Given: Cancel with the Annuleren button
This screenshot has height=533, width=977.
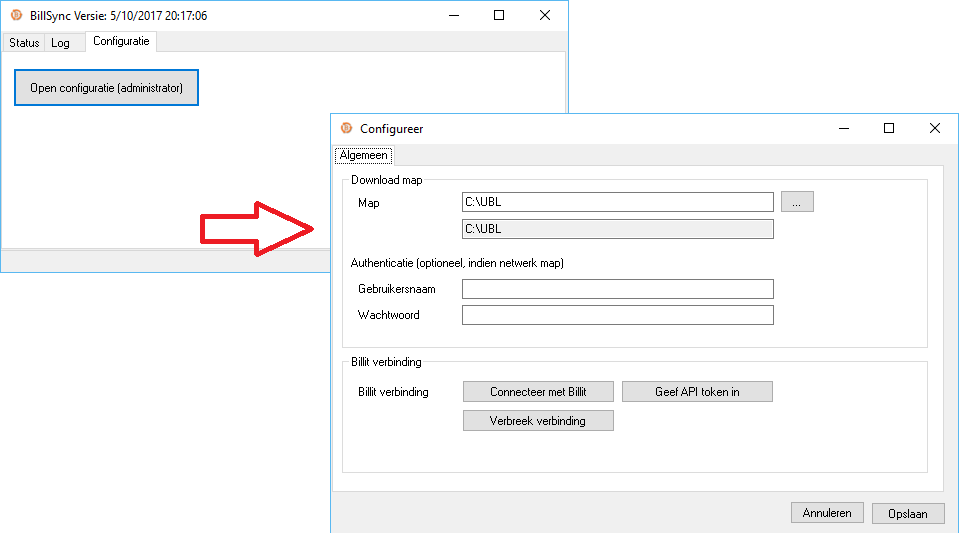Looking at the screenshot, I should pos(827,513).
